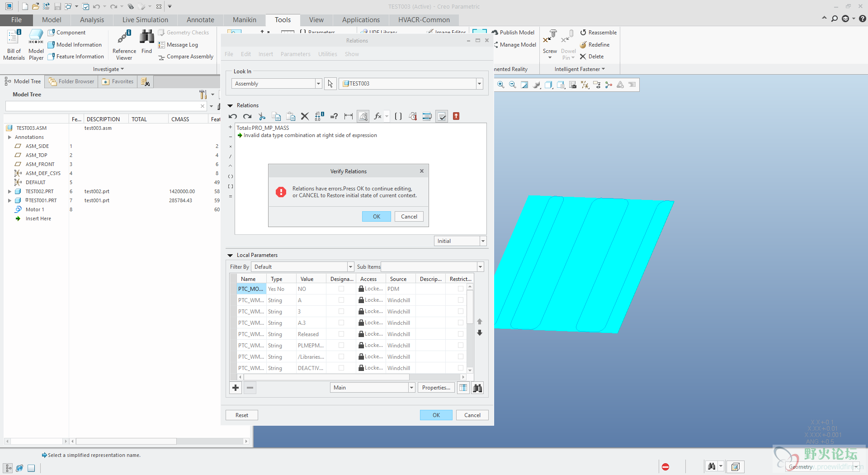Image resolution: width=868 pixels, height=475 pixels.
Task: Expand Annotations tree node
Action: coord(9,137)
